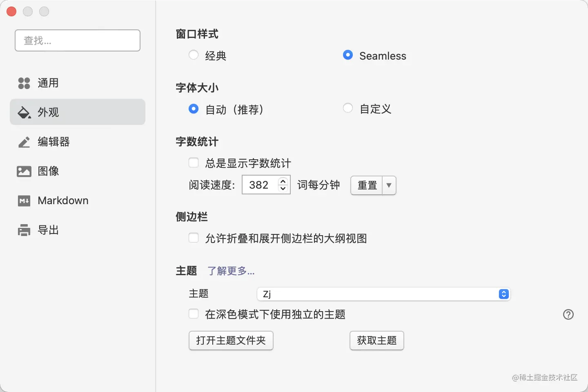Open the help question mark icon

pos(568,314)
